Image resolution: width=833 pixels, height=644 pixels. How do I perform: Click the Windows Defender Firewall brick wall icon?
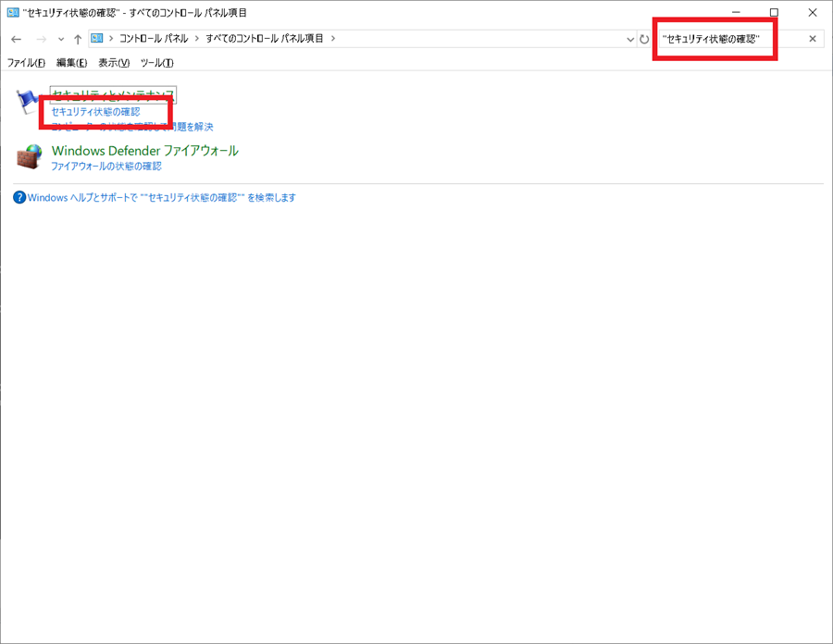29,156
